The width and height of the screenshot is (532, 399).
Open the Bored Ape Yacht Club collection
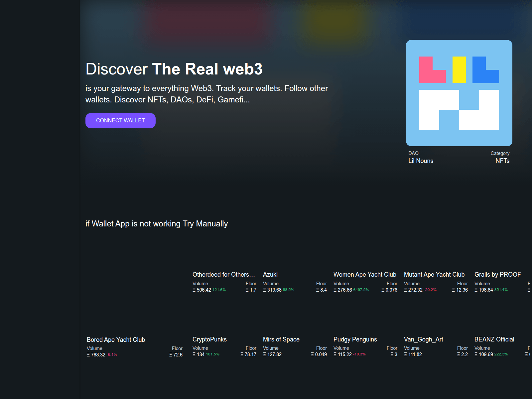pos(116,340)
